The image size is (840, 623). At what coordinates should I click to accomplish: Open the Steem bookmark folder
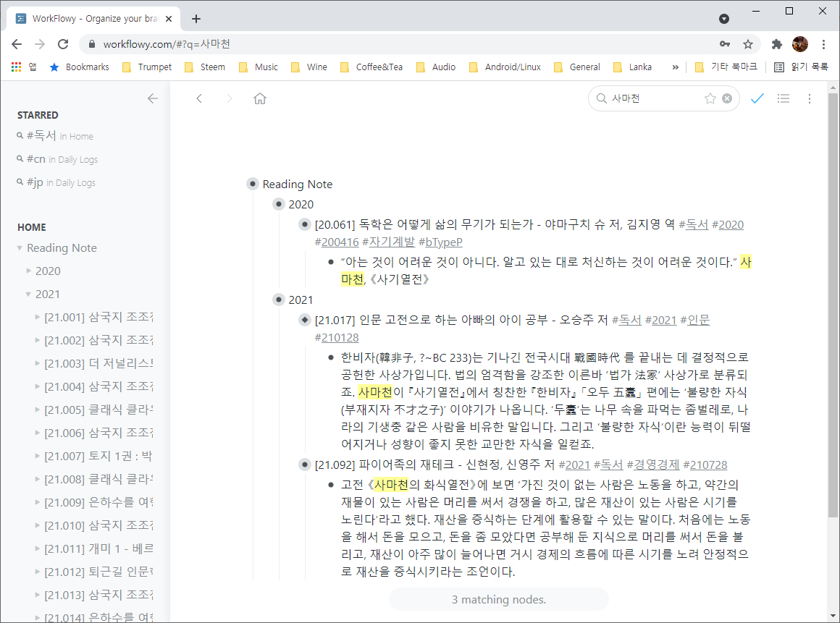(x=205, y=67)
